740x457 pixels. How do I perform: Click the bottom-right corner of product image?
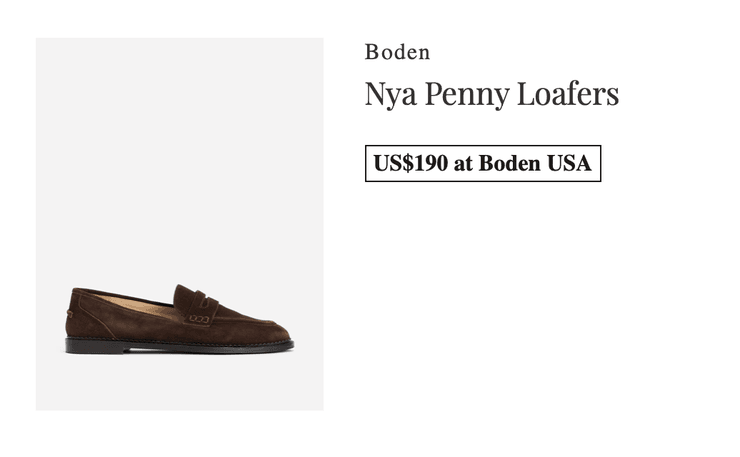point(319,406)
